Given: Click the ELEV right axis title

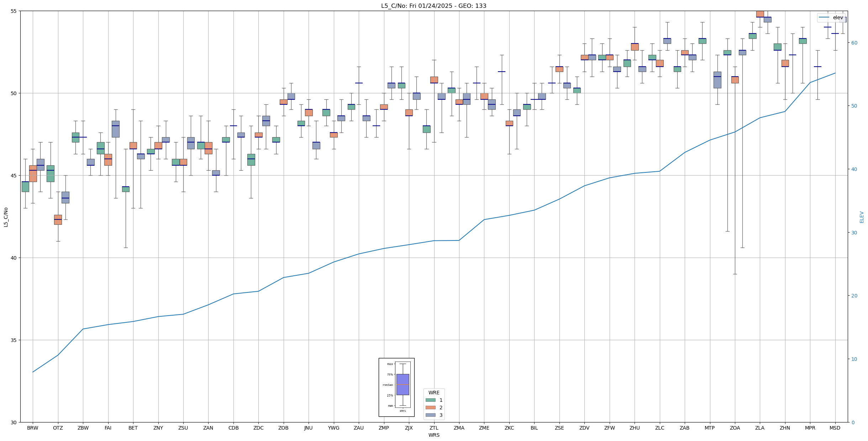Looking at the screenshot, I should click(862, 217).
